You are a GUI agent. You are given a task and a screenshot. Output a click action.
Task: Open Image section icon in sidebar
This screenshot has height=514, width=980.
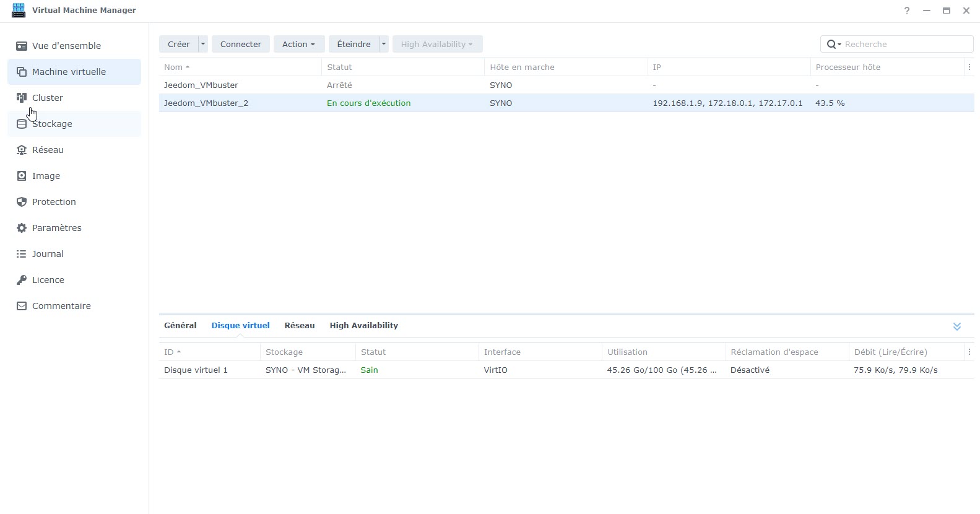(22, 176)
